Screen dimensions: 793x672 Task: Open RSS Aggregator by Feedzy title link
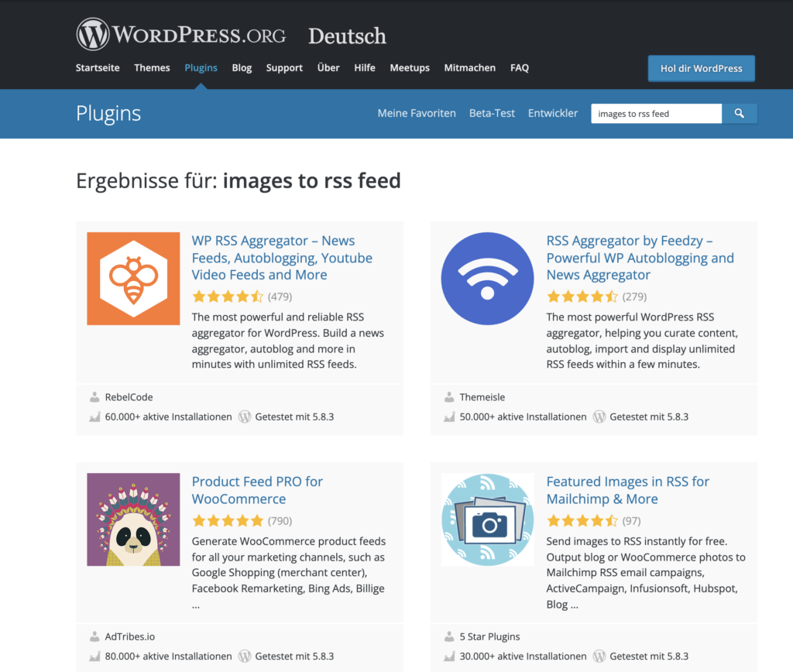point(640,258)
